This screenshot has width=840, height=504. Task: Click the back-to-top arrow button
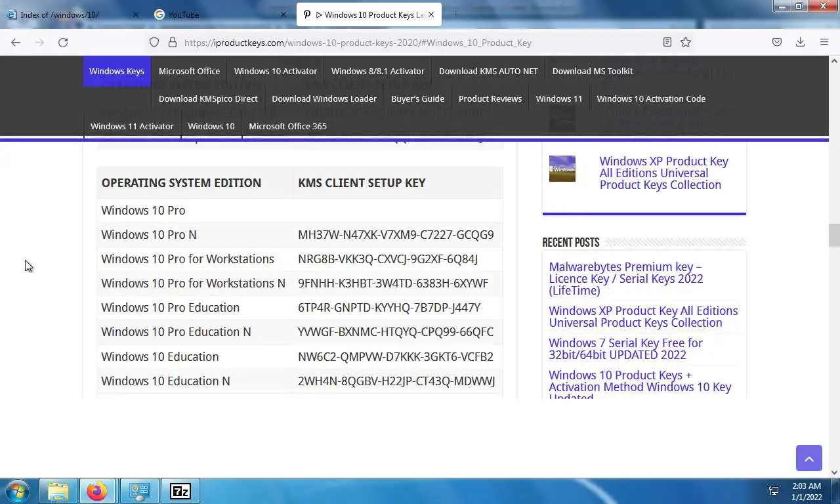click(809, 458)
